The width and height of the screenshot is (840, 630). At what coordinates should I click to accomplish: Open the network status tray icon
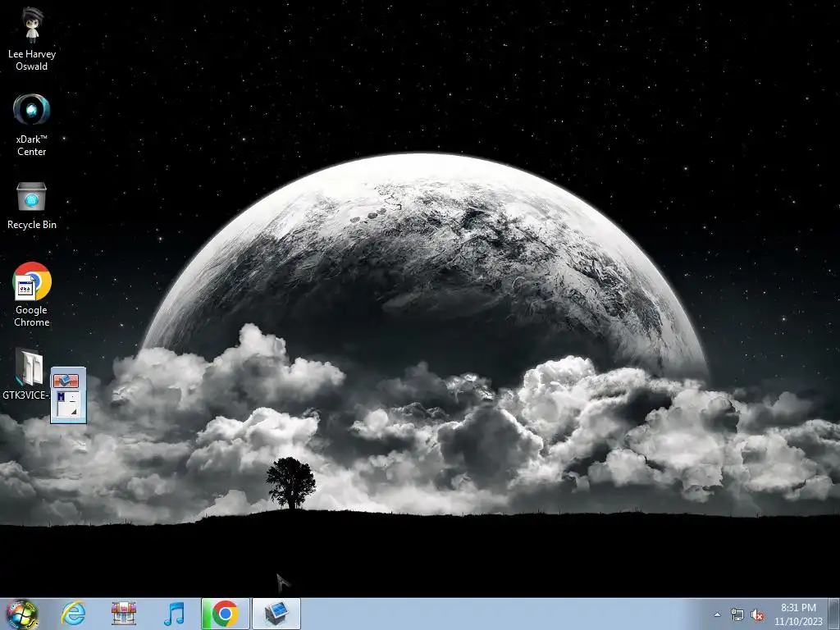point(737,615)
